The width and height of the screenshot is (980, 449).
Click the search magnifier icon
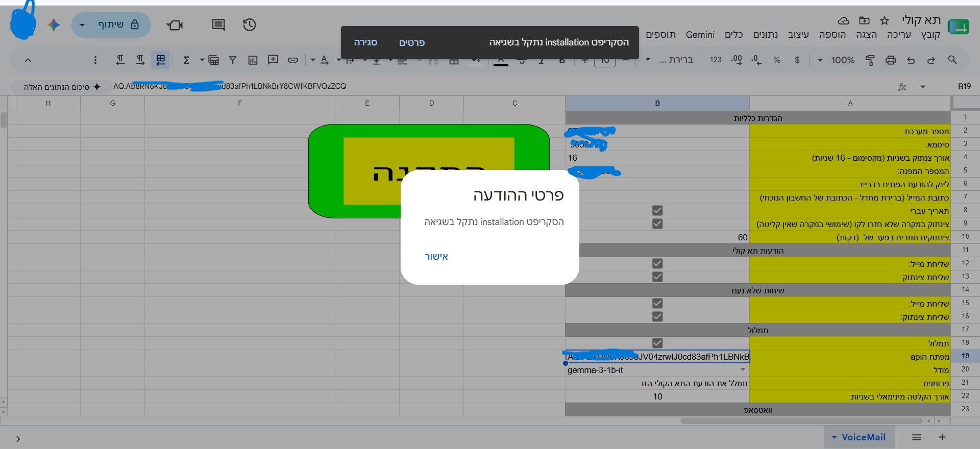tap(952, 60)
